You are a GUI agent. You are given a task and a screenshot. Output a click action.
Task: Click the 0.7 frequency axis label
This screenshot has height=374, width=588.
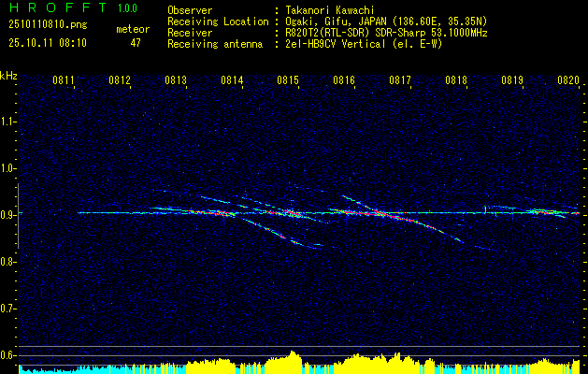(x=7, y=309)
